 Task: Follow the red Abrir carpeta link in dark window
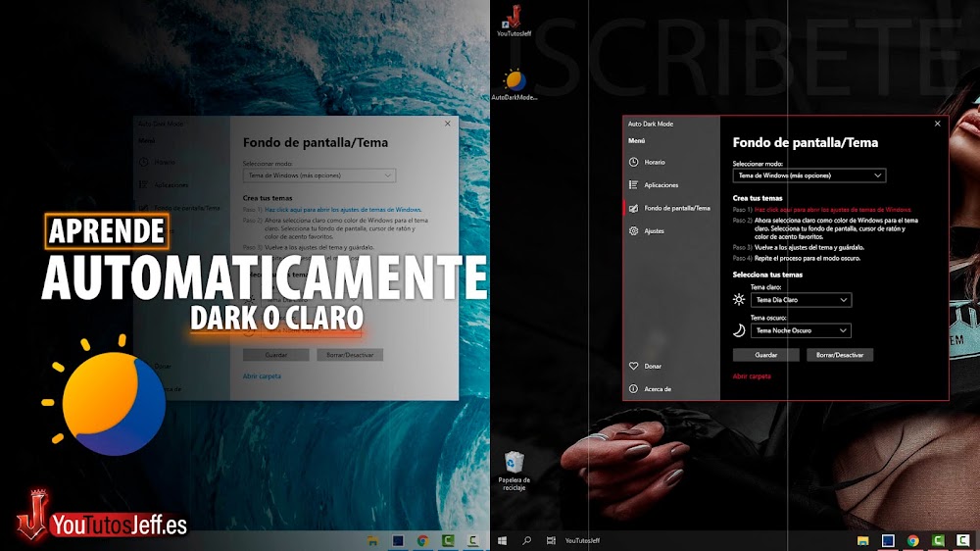point(752,376)
